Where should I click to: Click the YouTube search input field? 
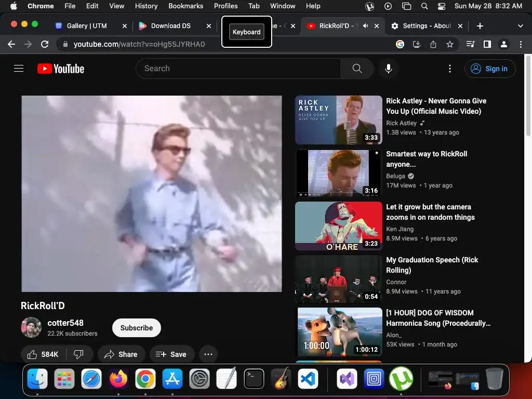238,69
